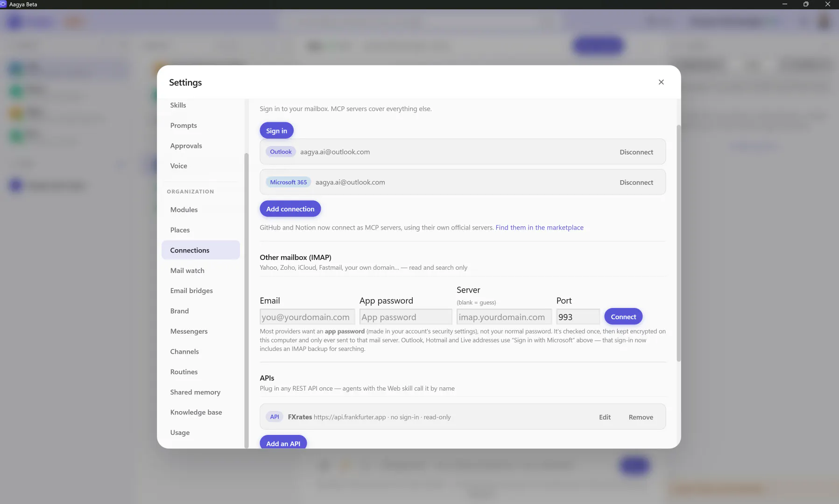The image size is (839, 504).
Task: Open the Prompts settings section
Action: click(201, 126)
